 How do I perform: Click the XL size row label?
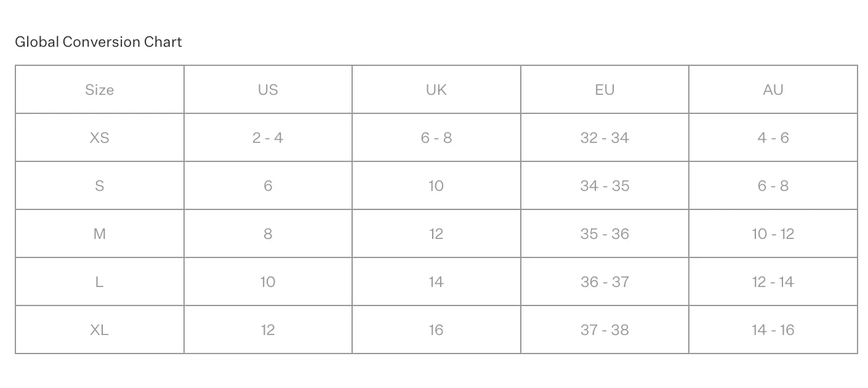click(100, 330)
